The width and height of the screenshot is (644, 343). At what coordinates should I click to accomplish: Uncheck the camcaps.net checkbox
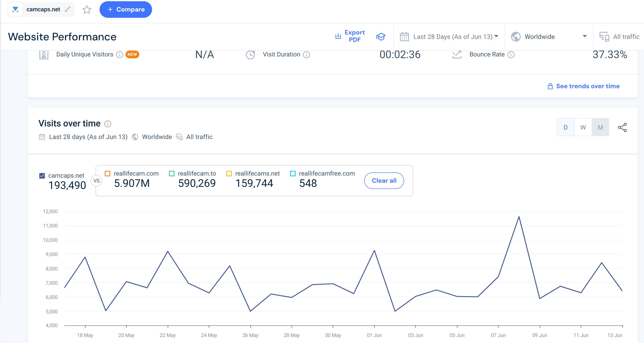pos(42,176)
